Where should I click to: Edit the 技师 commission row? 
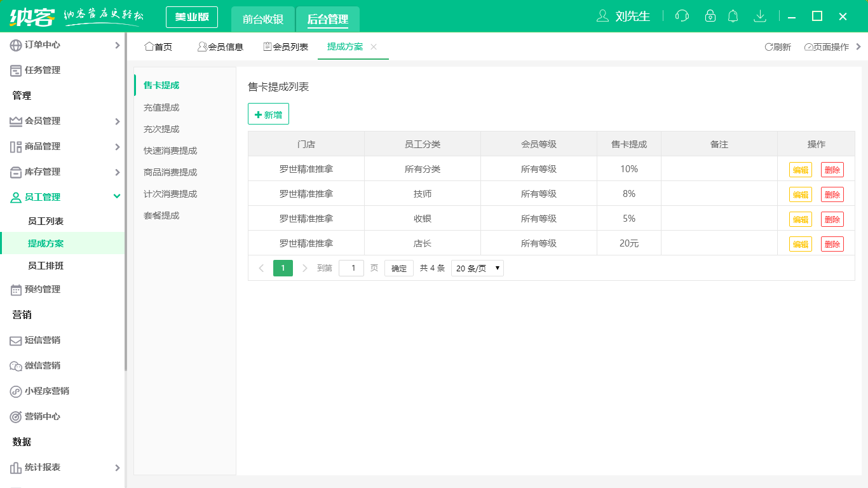pyautogui.click(x=800, y=194)
